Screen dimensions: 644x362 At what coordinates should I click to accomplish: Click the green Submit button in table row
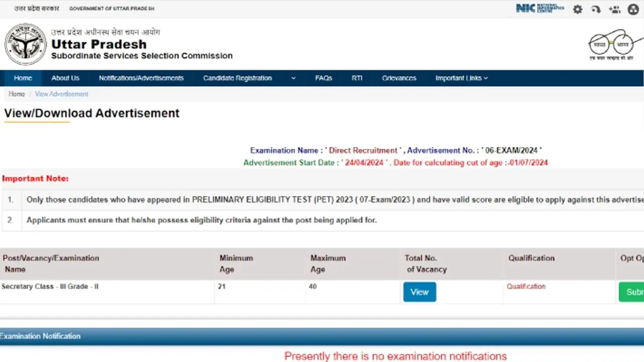(632, 292)
